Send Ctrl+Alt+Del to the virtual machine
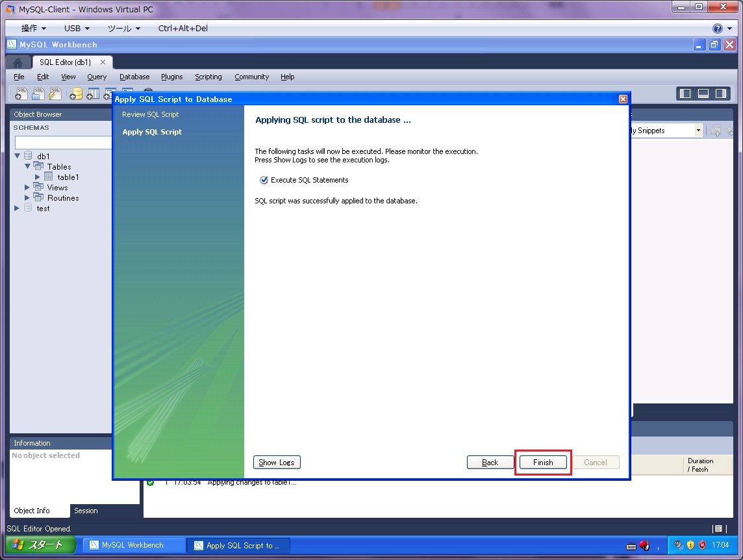Image resolution: width=743 pixels, height=560 pixels. coord(183,29)
